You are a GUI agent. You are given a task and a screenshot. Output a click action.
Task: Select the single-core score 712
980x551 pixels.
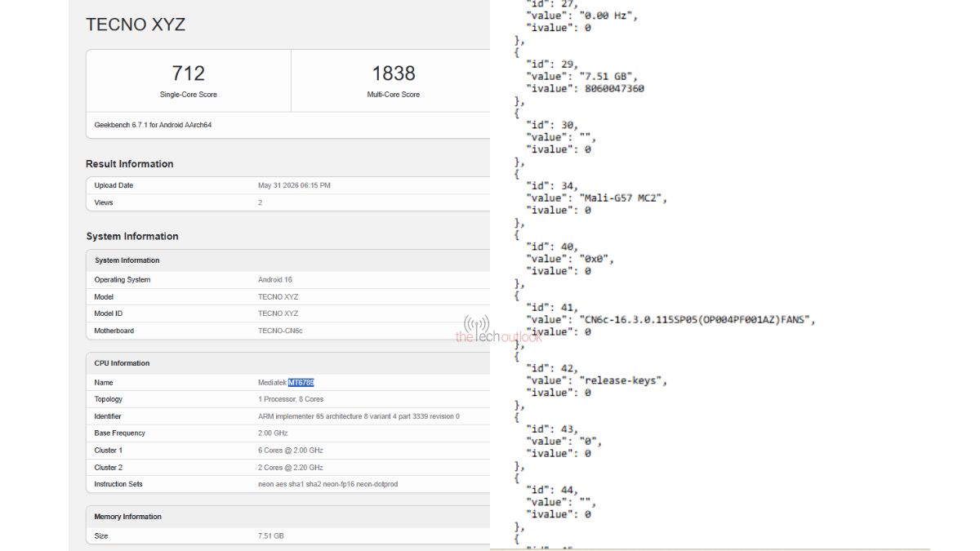[188, 73]
